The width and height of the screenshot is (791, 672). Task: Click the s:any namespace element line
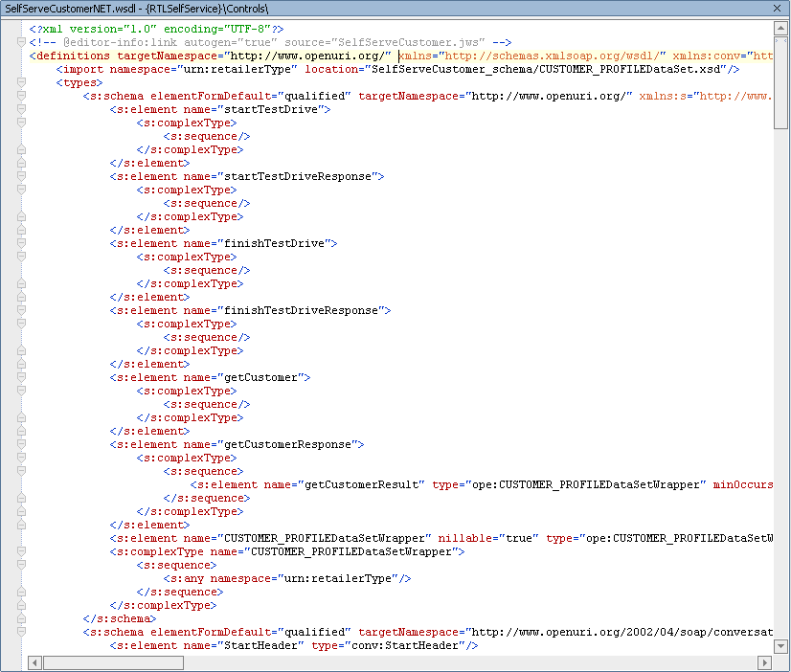click(287, 579)
